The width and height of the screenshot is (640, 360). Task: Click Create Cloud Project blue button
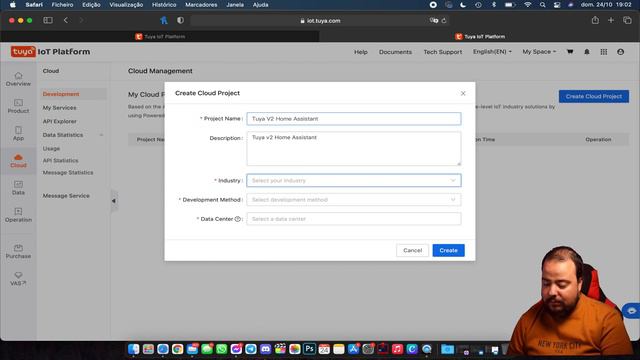593,96
